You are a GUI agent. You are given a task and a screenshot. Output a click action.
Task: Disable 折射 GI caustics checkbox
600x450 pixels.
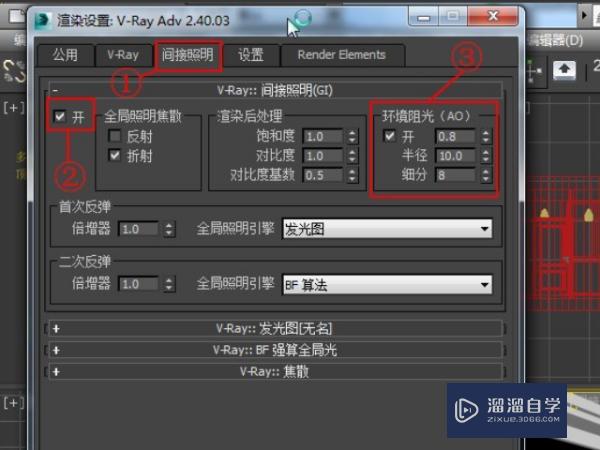click(x=115, y=155)
